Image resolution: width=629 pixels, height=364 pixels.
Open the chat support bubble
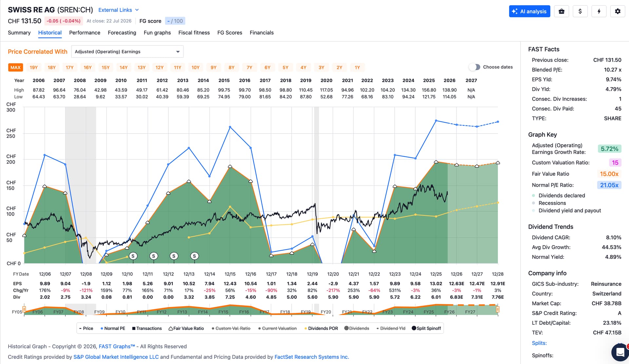(x=620, y=352)
